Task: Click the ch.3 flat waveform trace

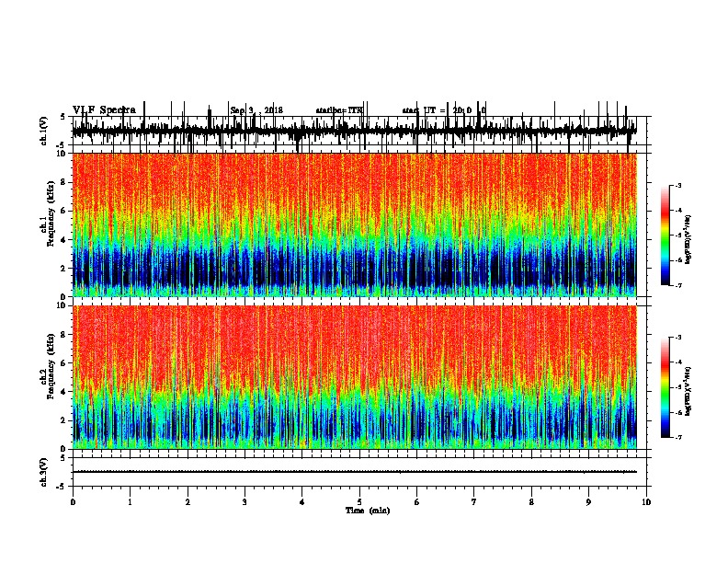Action: (x=354, y=472)
